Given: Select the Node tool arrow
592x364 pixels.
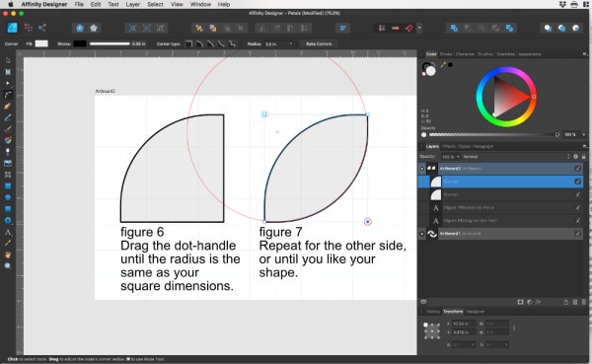Looking at the screenshot, I should point(8,83).
